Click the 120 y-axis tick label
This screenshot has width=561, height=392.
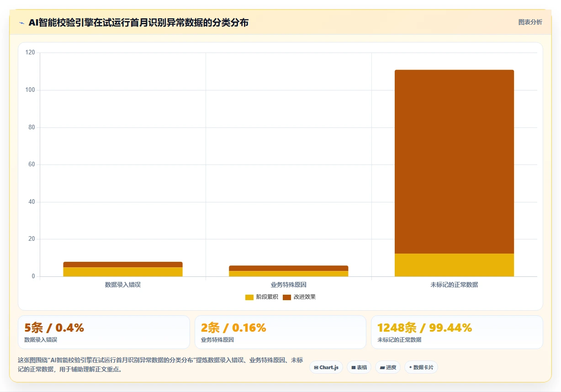point(30,53)
